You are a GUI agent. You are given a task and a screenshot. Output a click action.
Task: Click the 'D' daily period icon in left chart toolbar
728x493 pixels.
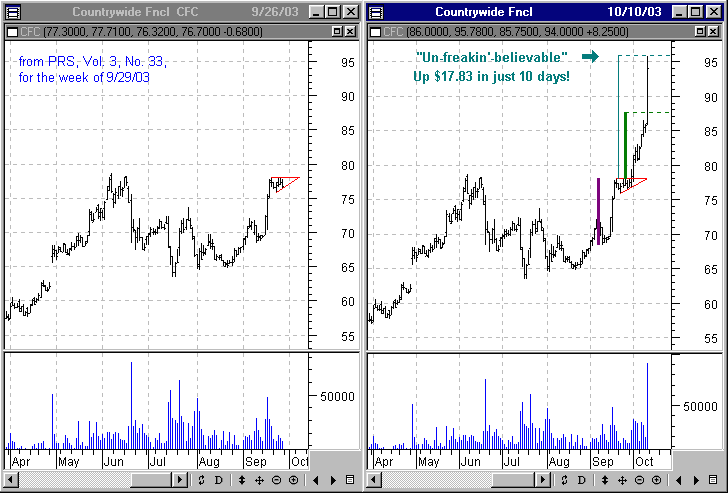pos(219,480)
